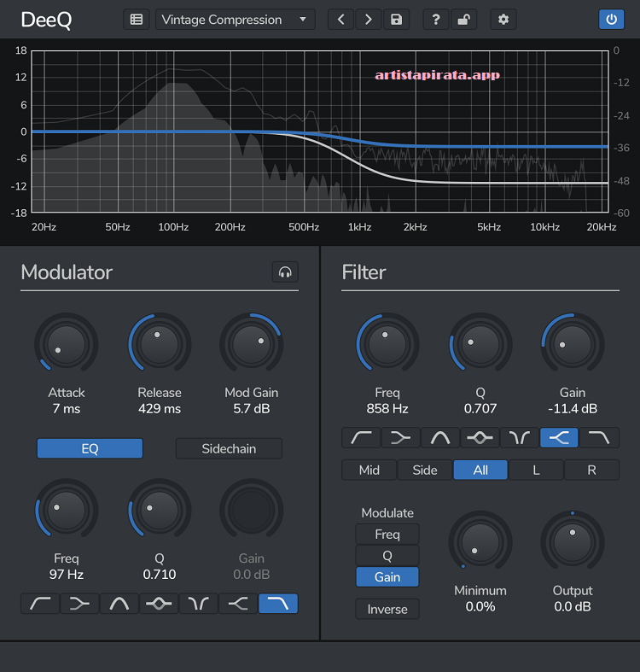Go to previous preset arrow
Image resolution: width=640 pixels, height=672 pixels.
[x=341, y=20]
